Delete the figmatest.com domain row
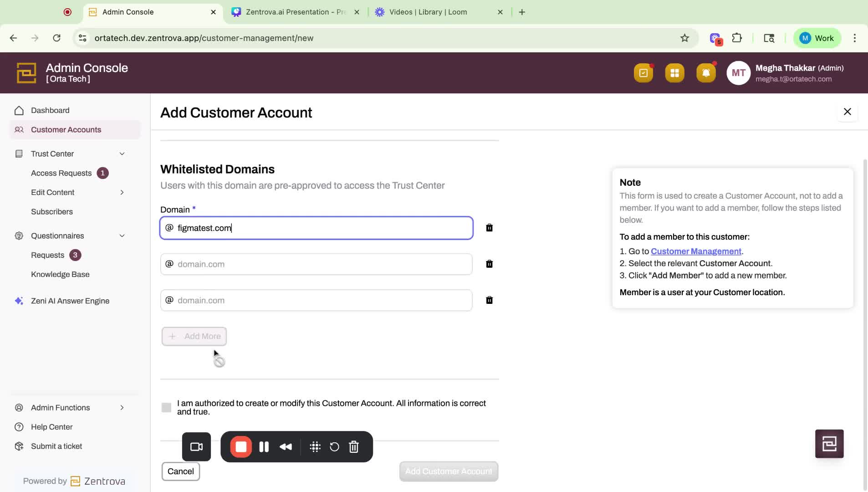868x492 pixels. [489, 228]
